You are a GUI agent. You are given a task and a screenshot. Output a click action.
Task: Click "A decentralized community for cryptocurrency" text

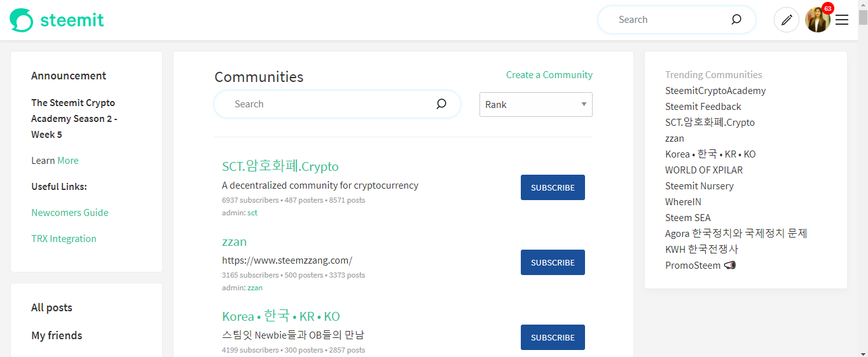(320, 185)
